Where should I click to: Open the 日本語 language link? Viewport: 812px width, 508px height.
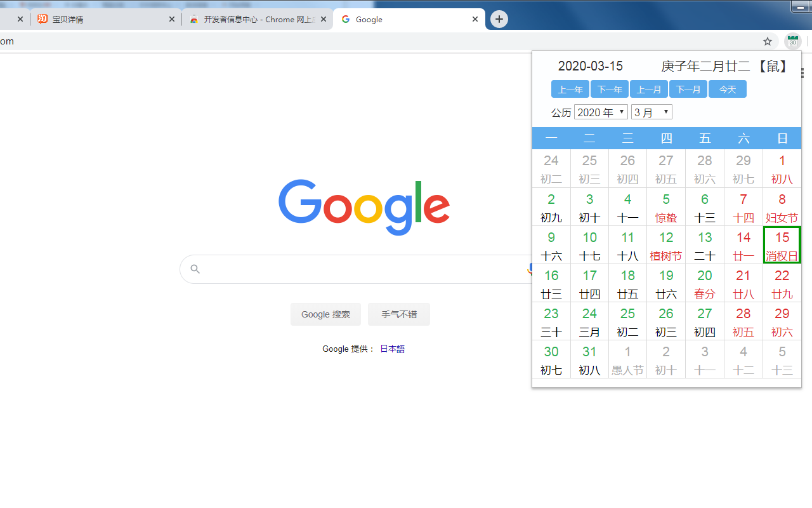[x=392, y=349]
